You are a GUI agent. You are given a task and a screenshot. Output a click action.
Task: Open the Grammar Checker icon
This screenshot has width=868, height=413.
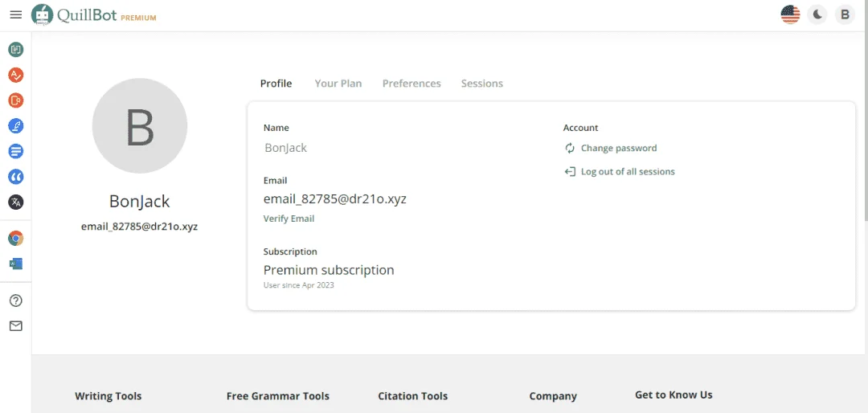point(16,76)
